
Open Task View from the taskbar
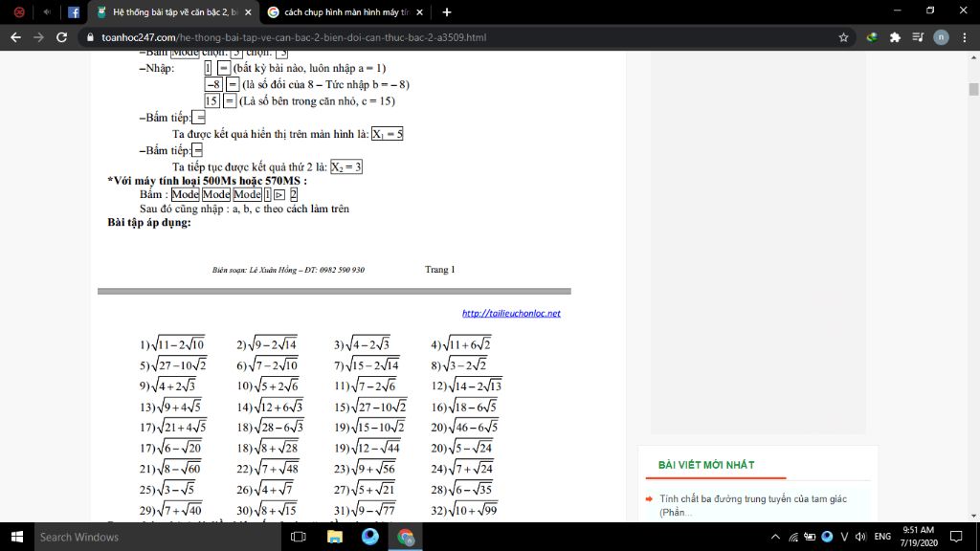click(x=299, y=537)
